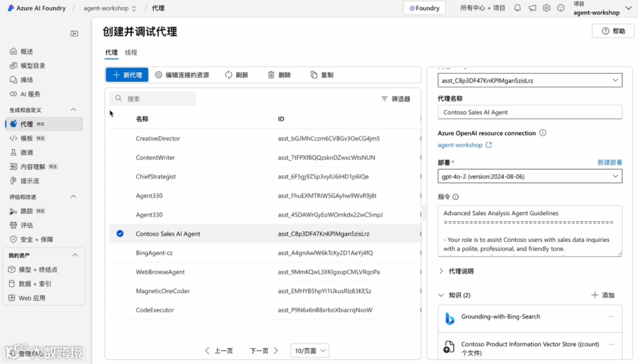Click 复制 copy toolbar button

click(x=322, y=75)
